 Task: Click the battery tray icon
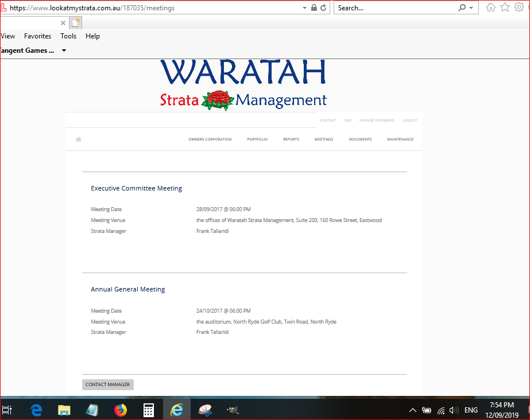coord(427,410)
